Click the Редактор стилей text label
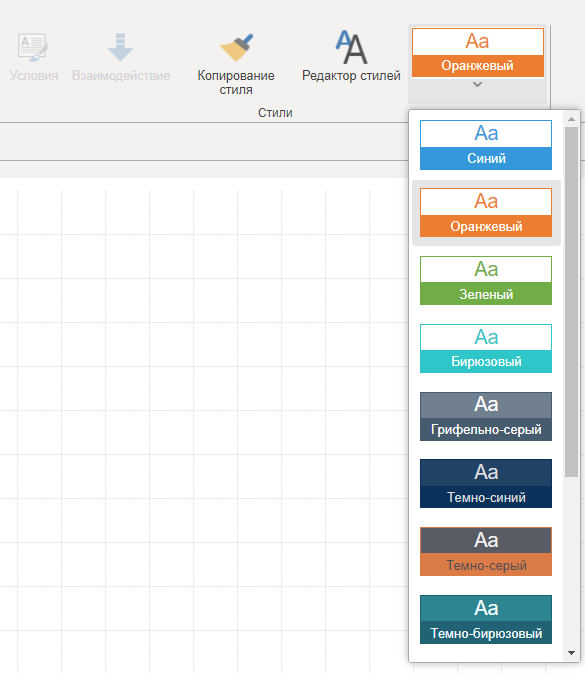The width and height of the screenshot is (585, 673). point(351,76)
